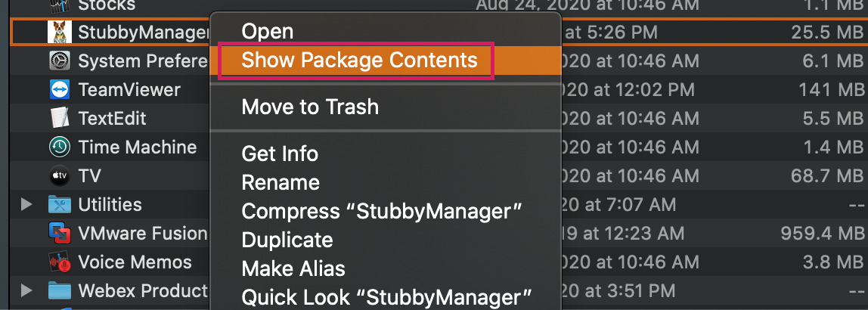
Task: Click the TeamViewer app icon
Action: click(x=59, y=90)
